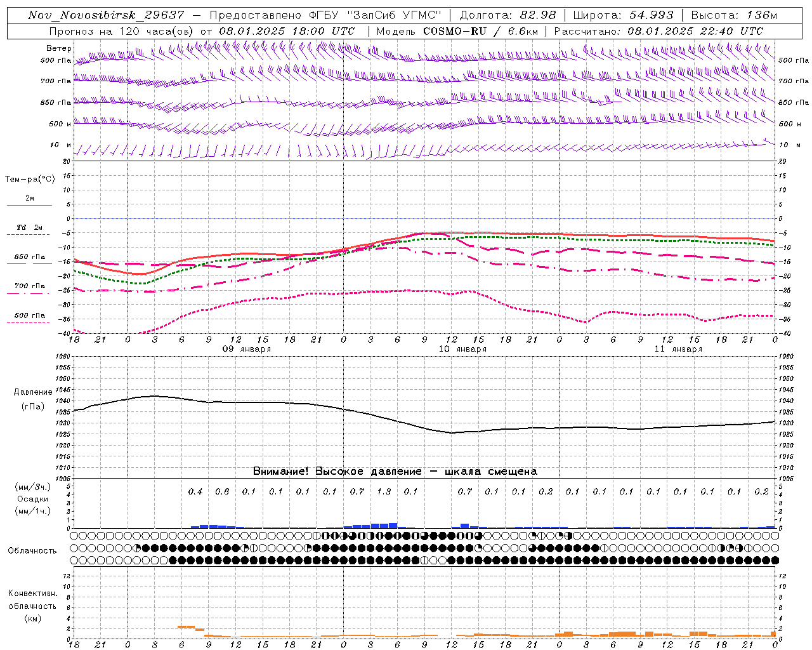
Task: Select the Давление pressure panel label
Action: [33, 392]
